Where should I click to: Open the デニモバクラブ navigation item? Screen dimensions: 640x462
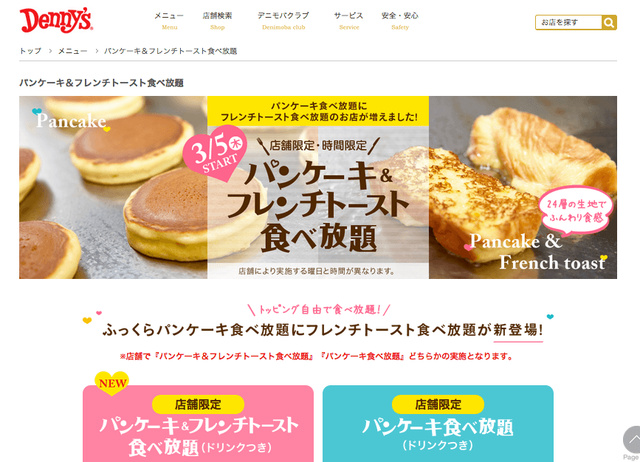tap(283, 20)
